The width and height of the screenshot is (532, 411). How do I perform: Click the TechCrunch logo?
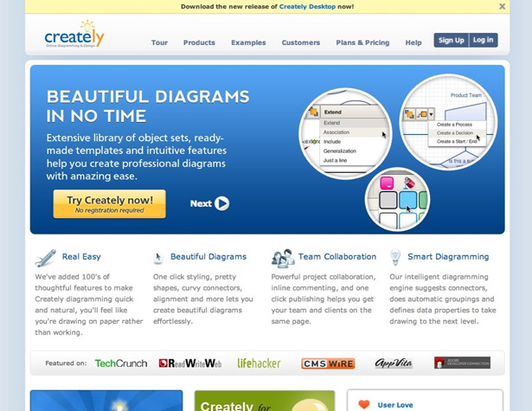121,363
